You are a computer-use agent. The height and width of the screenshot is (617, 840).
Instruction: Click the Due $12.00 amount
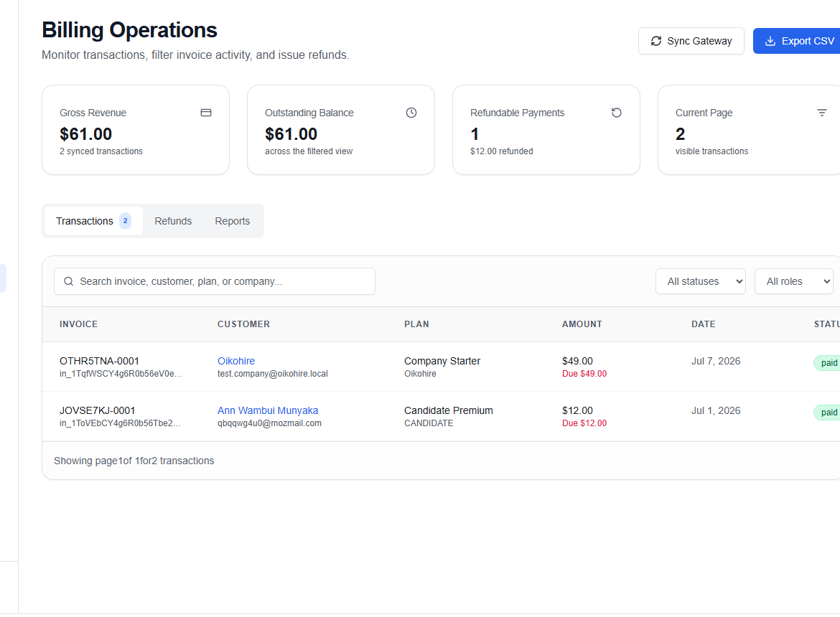tap(584, 423)
